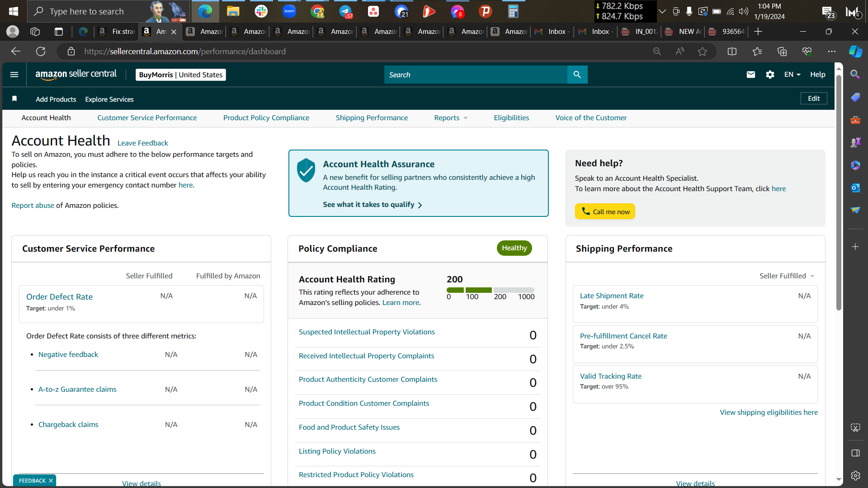868x488 pixels.
Task: Open the Copilot sidebar icon
Action: click(855, 52)
